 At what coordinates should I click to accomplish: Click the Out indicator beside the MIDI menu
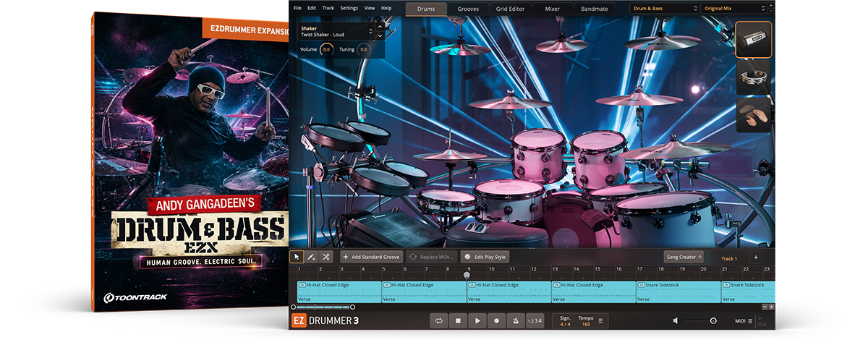[761, 324]
